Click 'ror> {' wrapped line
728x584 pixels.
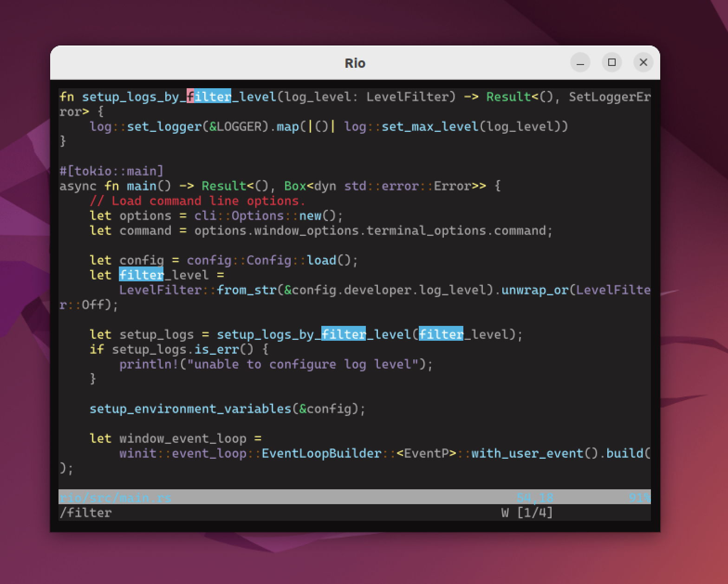tap(82, 111)
